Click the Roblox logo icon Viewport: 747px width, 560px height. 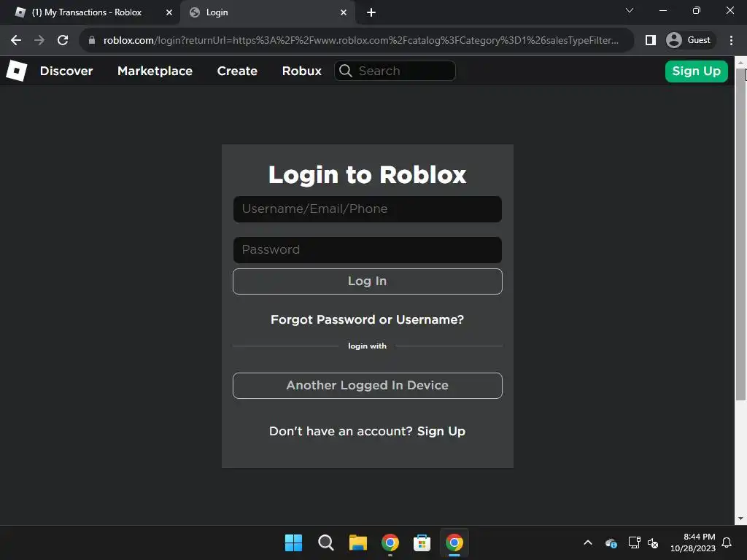[16, 71]
